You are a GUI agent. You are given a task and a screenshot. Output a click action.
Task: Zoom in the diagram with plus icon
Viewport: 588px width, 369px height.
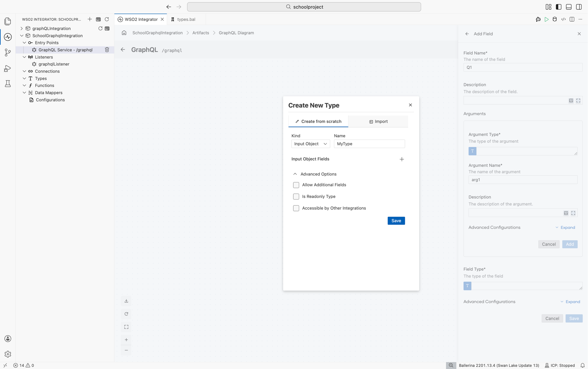pos(126,340)
